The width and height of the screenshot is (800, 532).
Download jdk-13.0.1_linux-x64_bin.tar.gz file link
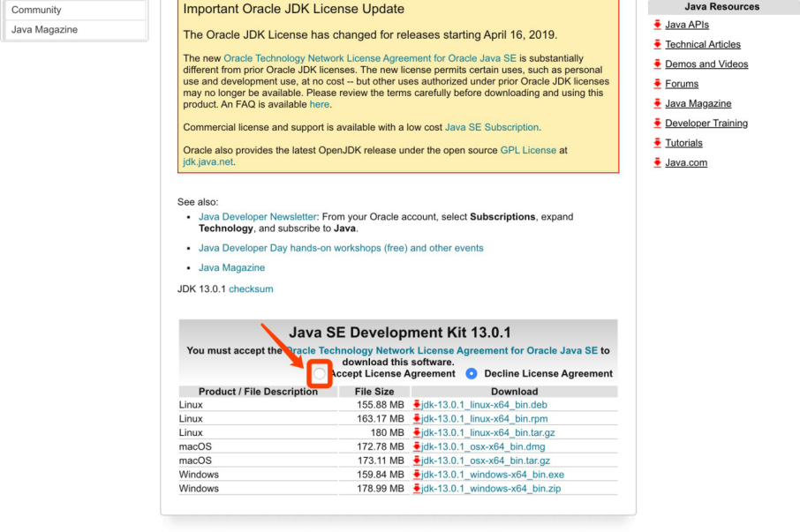(487, 432)
